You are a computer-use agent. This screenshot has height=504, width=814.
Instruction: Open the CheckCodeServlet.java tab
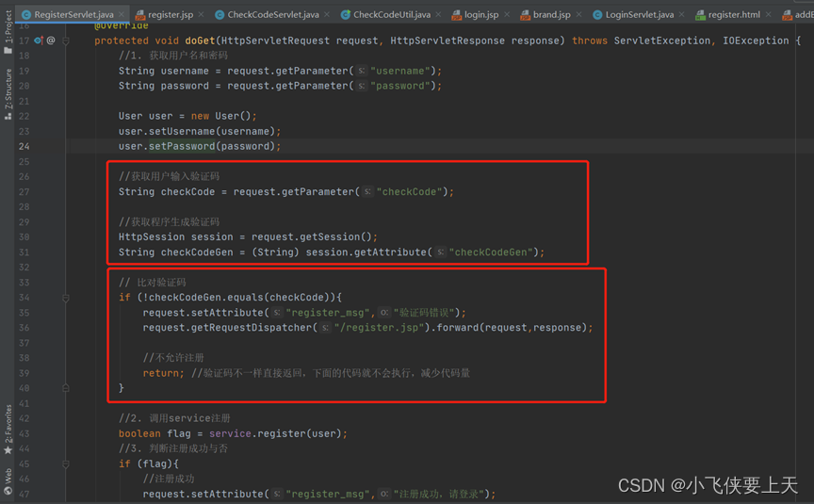tap(273, 14)
